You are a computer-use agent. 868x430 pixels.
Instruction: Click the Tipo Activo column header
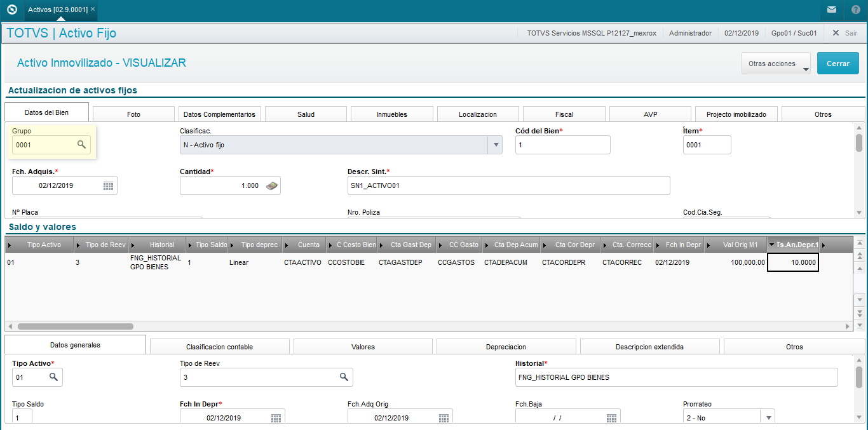[x=40, y=245]
